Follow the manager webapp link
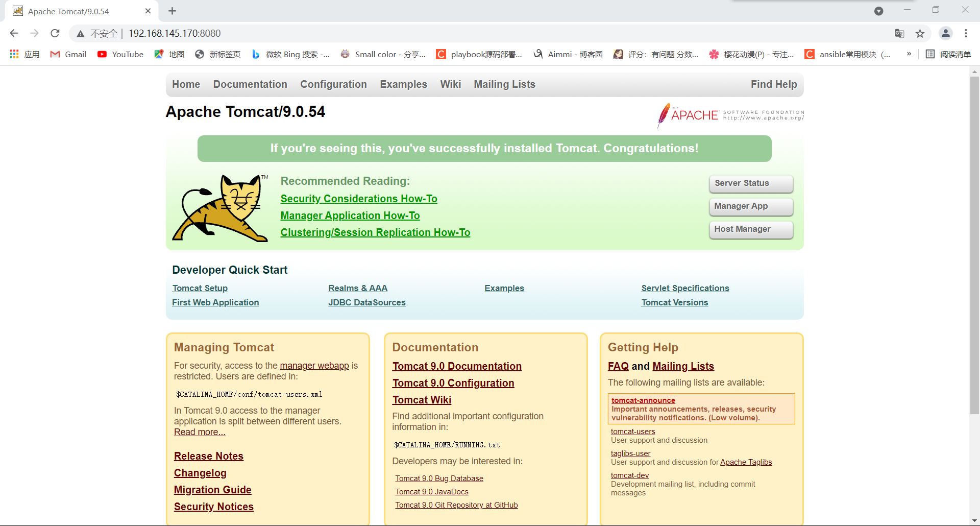 point(314,366)
